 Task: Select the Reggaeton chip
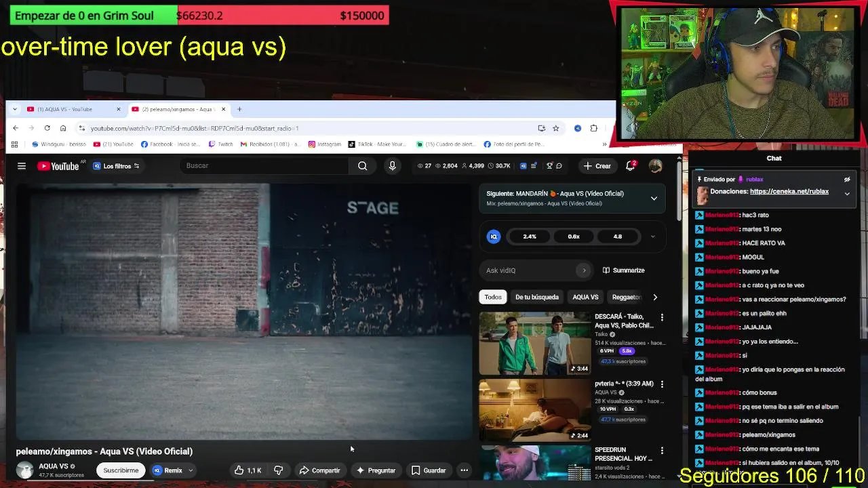coord(626,297)
